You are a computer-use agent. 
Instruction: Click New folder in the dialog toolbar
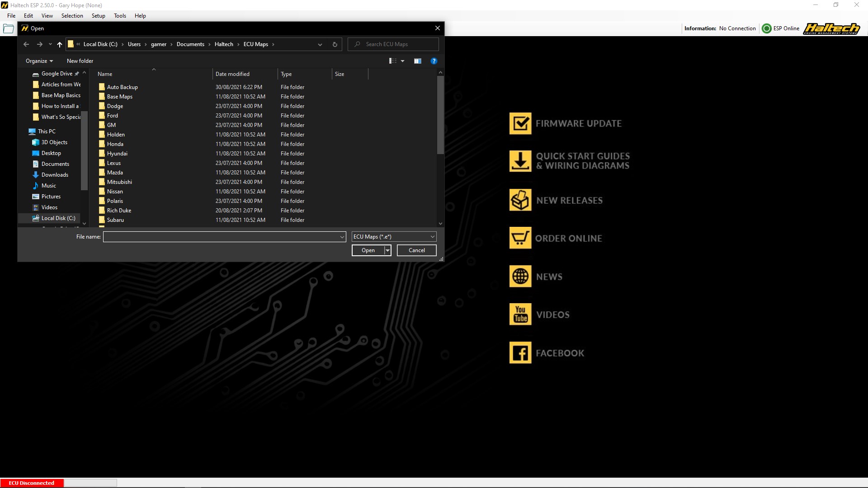[x=80, y=61]
